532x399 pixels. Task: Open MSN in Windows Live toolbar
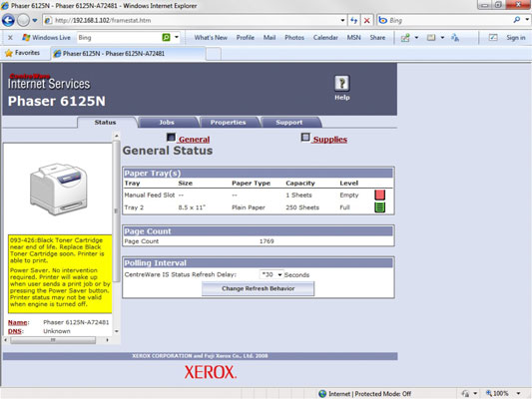pos(354,38)
